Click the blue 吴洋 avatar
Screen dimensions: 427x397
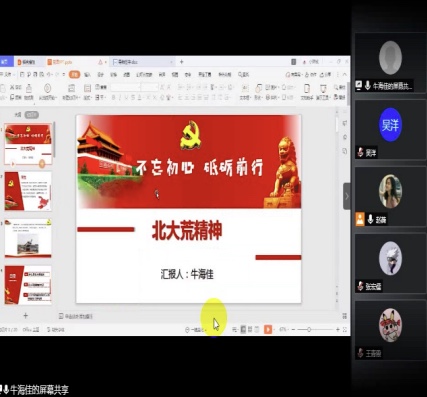coord(390,125)
